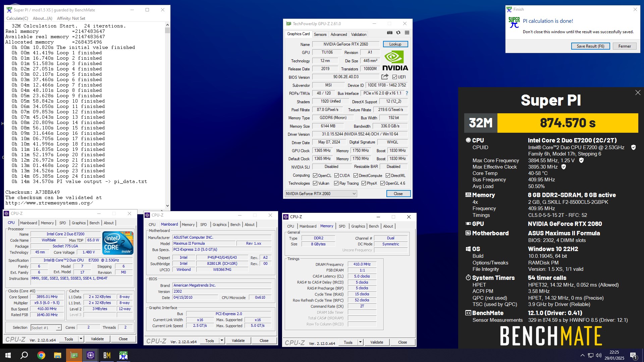Click Super PI scrollbar down arrow
The width and height of the screenshot is (644, 362).
pyautogui.click(x=167, y=206)
